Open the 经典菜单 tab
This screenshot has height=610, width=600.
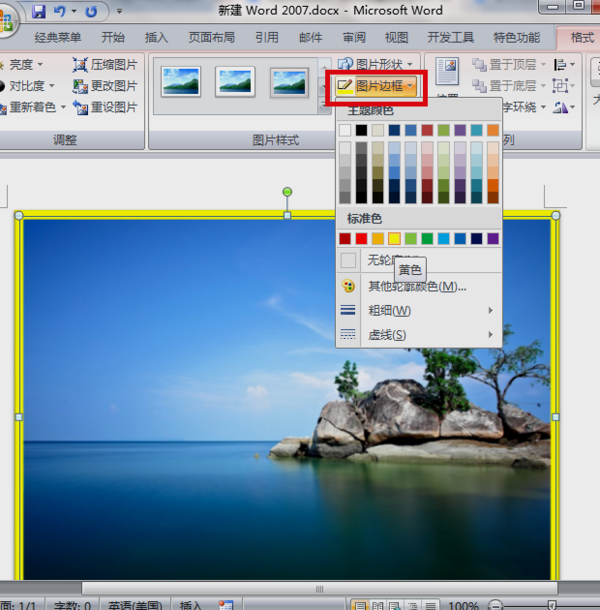pyautogui.click(x=58, y=37)
